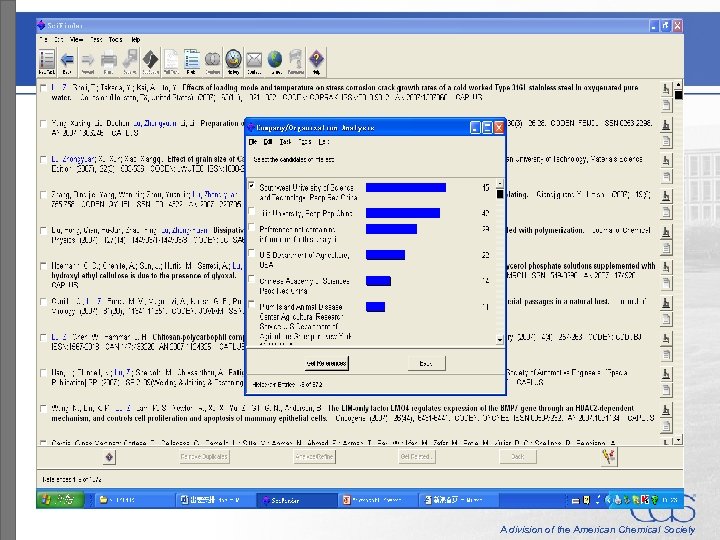Click document icon for LIM-only factor LMO4 reference
This screenshot has width=720, height=540.
(666, 427)
